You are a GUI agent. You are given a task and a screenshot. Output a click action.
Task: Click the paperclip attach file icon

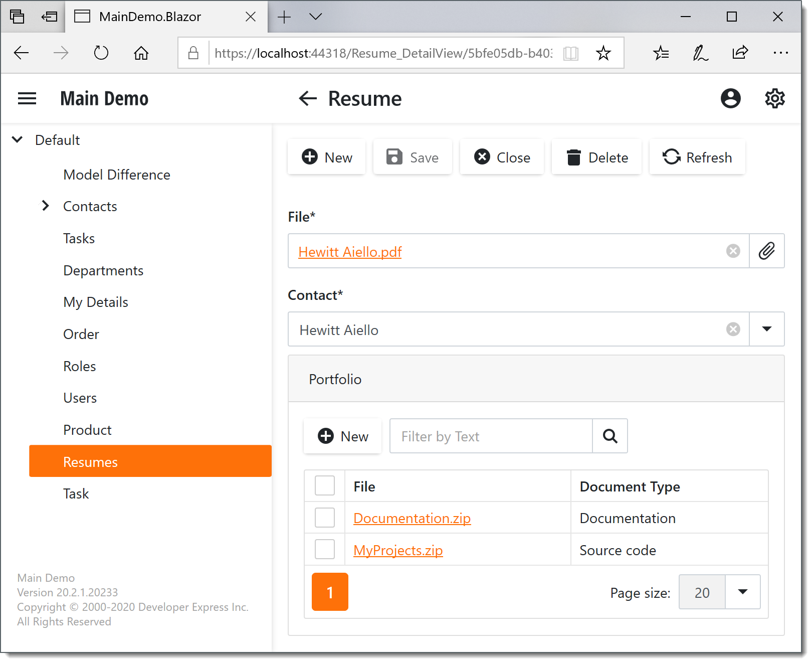(x=766, y=251)
